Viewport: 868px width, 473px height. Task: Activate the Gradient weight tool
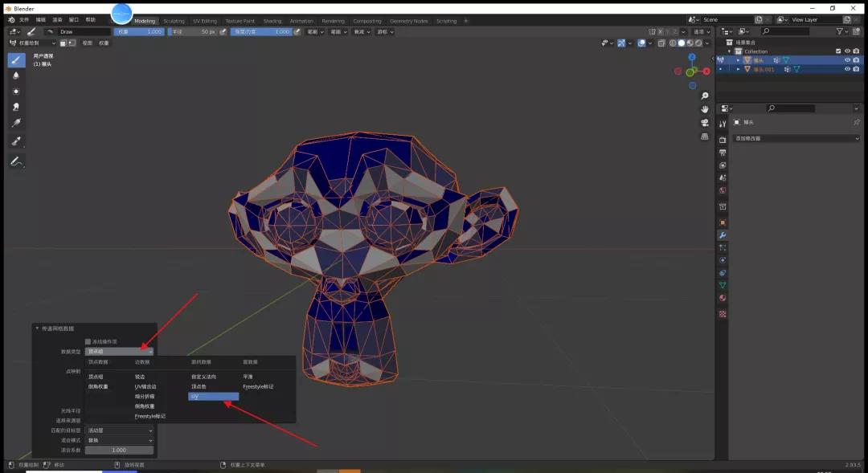click(x=16, y=123)
